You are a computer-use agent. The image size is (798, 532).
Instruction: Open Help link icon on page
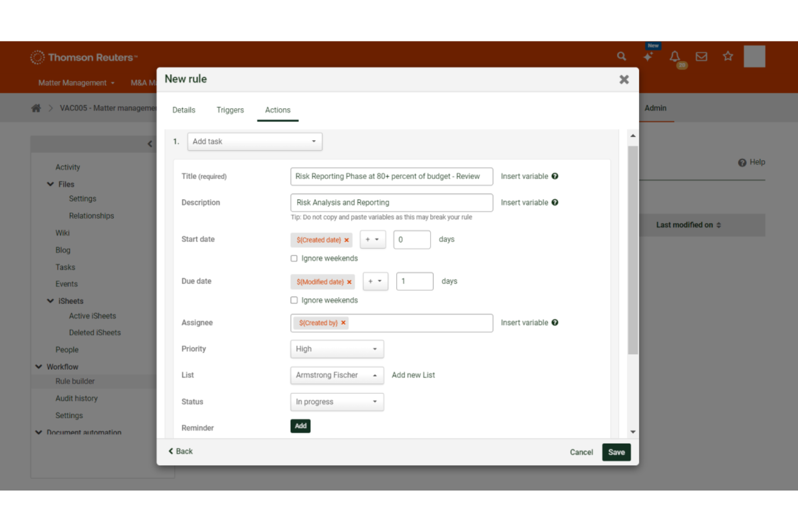(x=742, y=162)
